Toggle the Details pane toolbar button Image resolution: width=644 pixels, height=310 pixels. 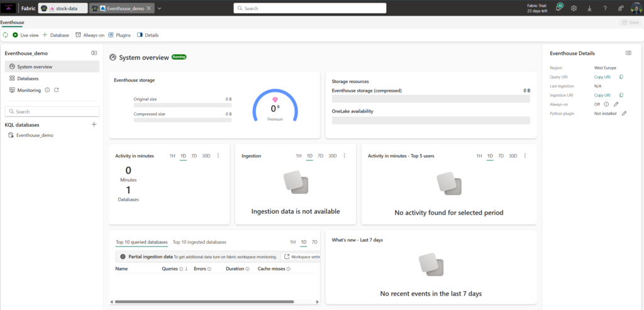(x=148, y=35)
